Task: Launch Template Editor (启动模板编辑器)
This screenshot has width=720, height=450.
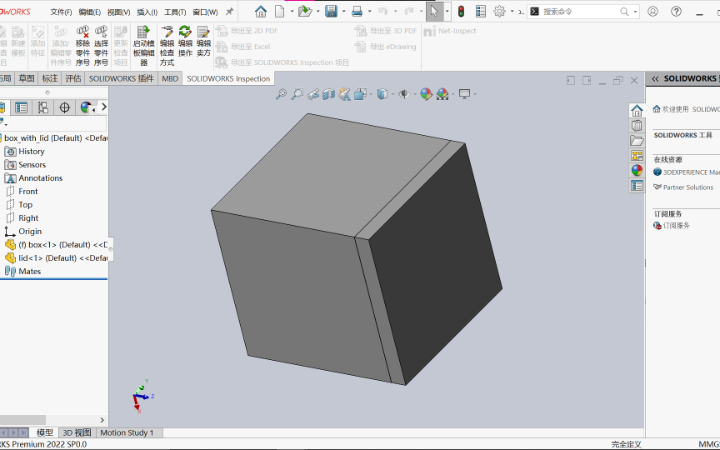Action: click(x=144, y=46)
